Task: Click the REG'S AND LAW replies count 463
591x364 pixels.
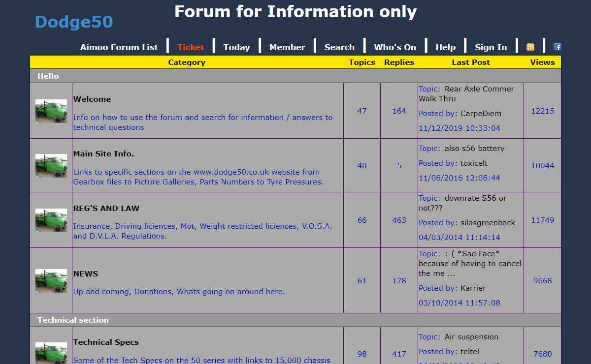Action: (x=399, y=220)
